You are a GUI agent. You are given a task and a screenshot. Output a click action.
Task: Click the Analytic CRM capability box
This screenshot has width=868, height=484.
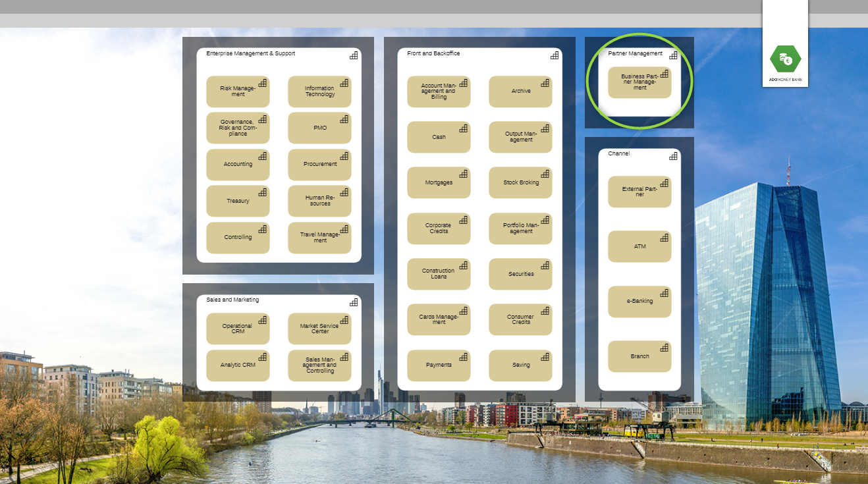pyautogui.click(x=238, y=365)
